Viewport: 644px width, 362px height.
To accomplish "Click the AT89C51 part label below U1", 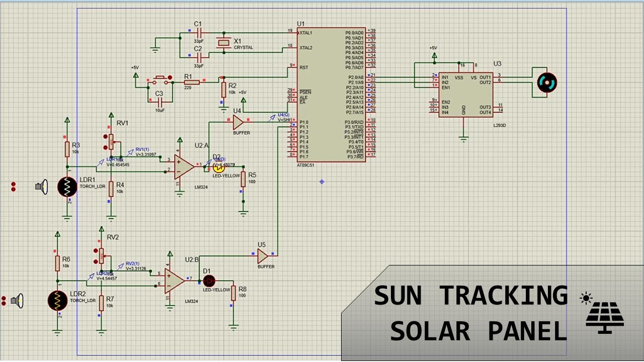I will coord(306,165).
